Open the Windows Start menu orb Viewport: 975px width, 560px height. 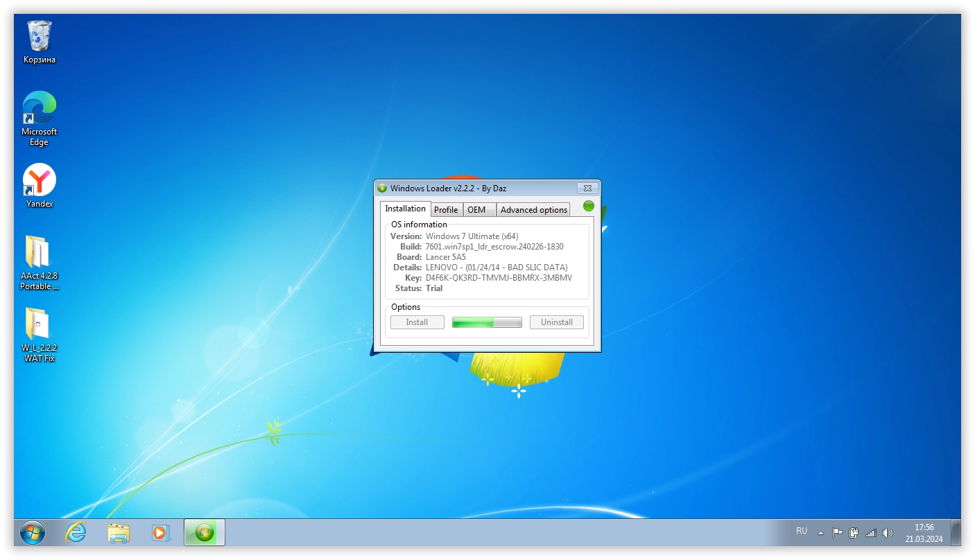pyautogui.click(x=32, y=532)
